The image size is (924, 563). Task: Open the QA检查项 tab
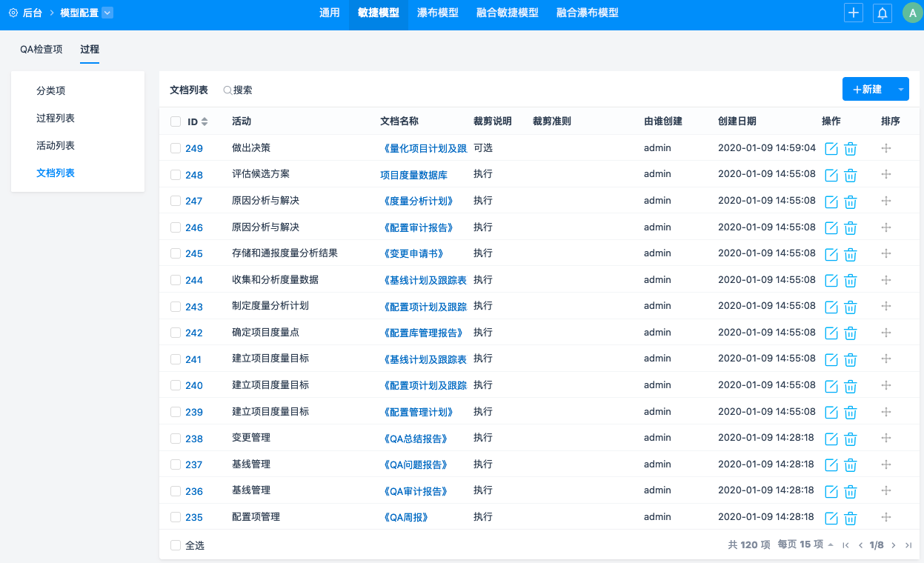click(x=41, y=50)
